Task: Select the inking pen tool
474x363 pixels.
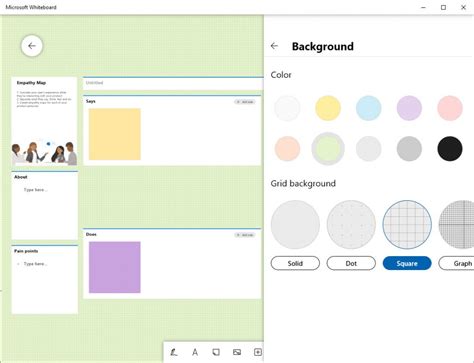Action: tap(174, 352)
